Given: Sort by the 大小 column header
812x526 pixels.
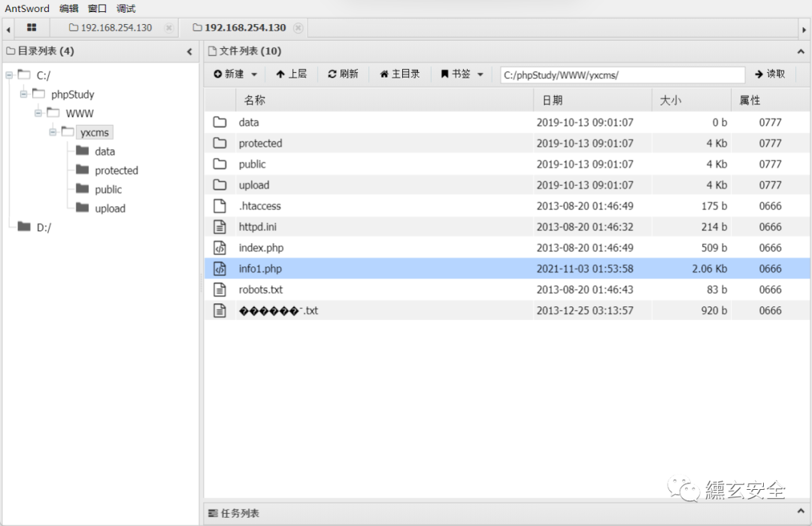Looking at the screenshot, I should [692, 100].
